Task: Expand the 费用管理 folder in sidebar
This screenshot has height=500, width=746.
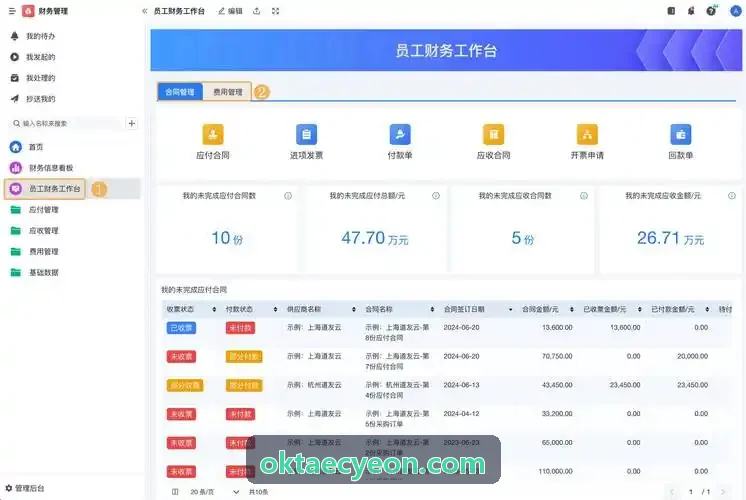Action: click(34, 252)
